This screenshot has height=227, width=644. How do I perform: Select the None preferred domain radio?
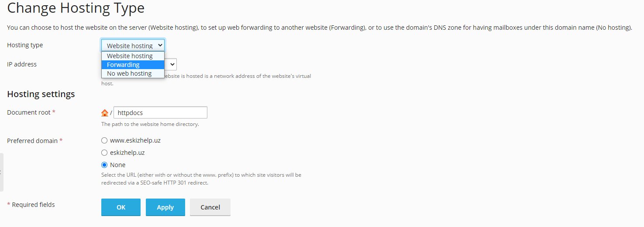click(x=104, y=165)
